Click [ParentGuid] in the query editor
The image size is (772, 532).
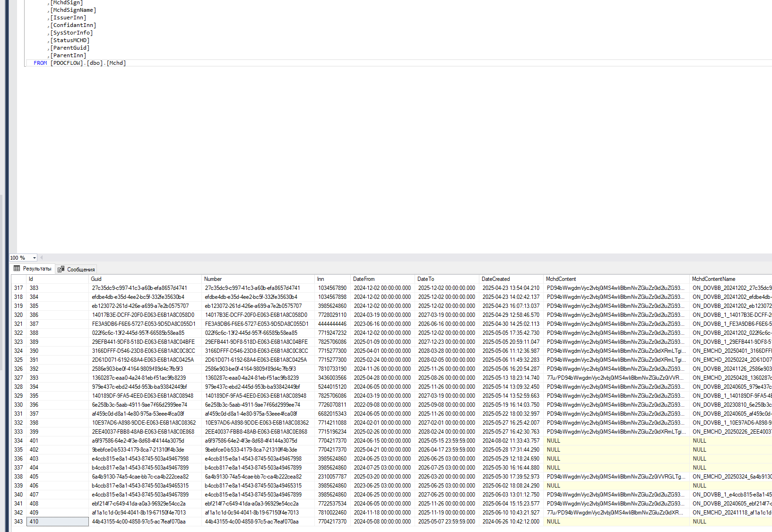click(x=70, y=48)
